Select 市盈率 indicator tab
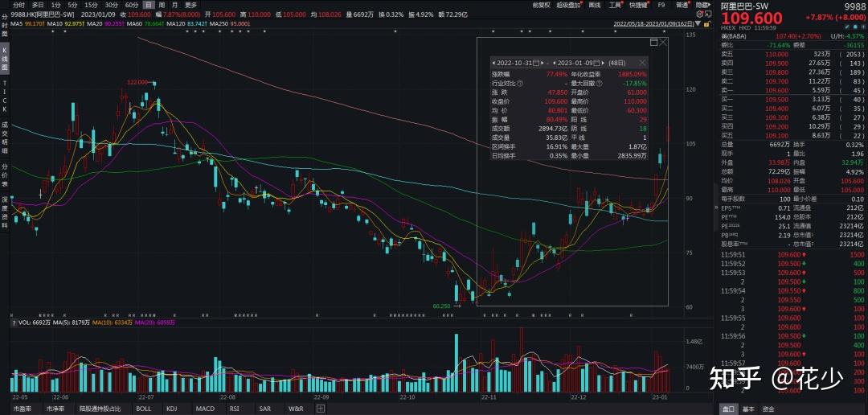The height and width of the screenshot is (415, 868). 23,409
